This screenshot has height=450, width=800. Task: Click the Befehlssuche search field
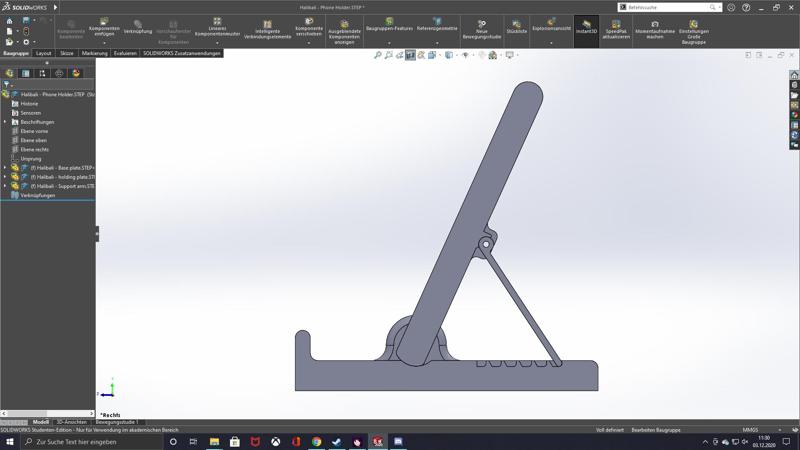tap(668, 7)
